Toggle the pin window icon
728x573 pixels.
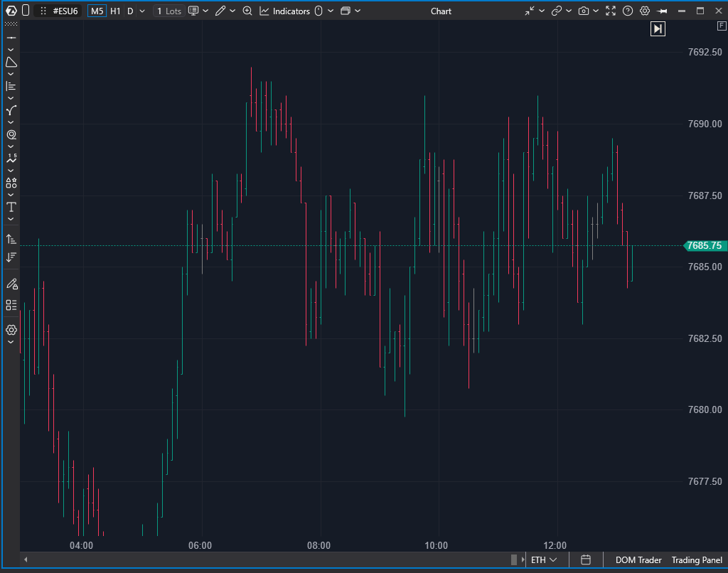[x=662, y=11]
